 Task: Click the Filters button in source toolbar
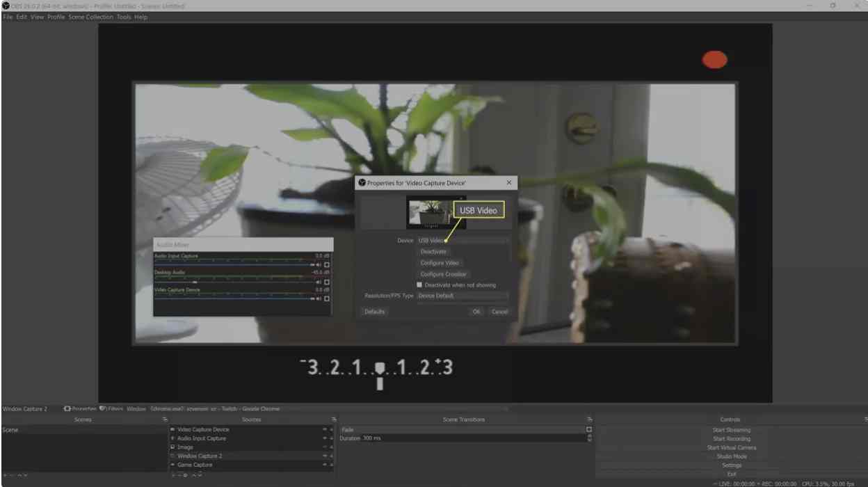(111, 409)
